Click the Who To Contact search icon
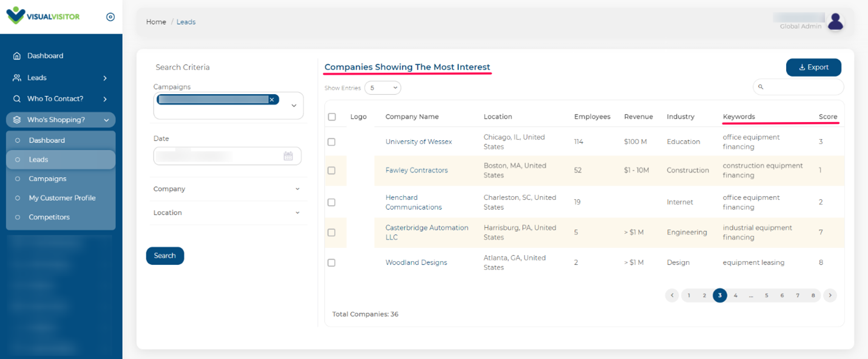Image resolution: width=868 pixels, height=359 pixels. pos(17,98)
